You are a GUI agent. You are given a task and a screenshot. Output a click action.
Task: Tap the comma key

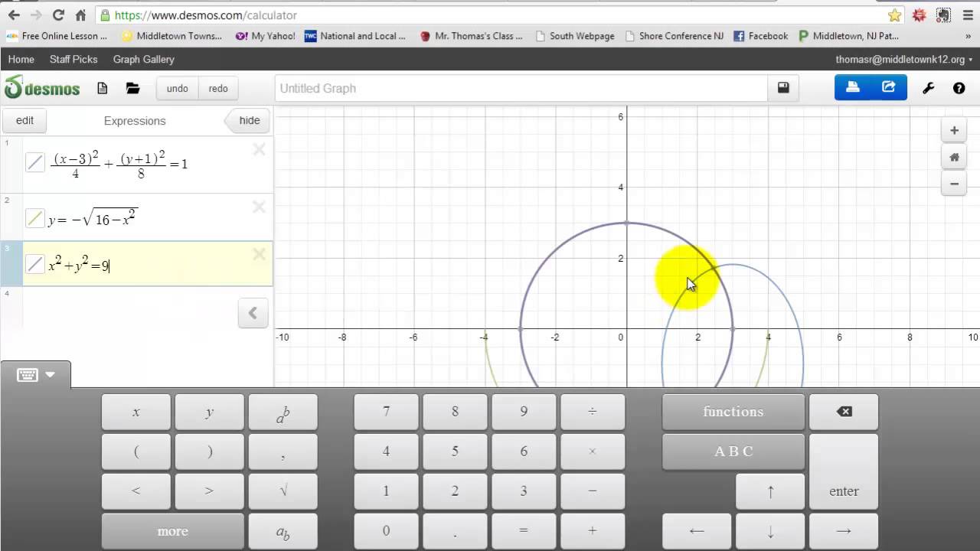point(283,452)
